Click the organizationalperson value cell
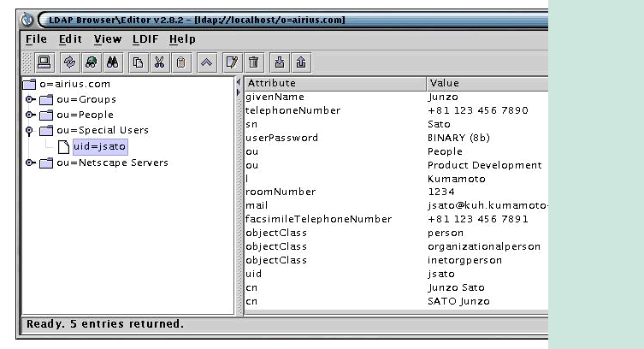Image resolution: width=644 pixels, height=349 pixels. point(484,246)
